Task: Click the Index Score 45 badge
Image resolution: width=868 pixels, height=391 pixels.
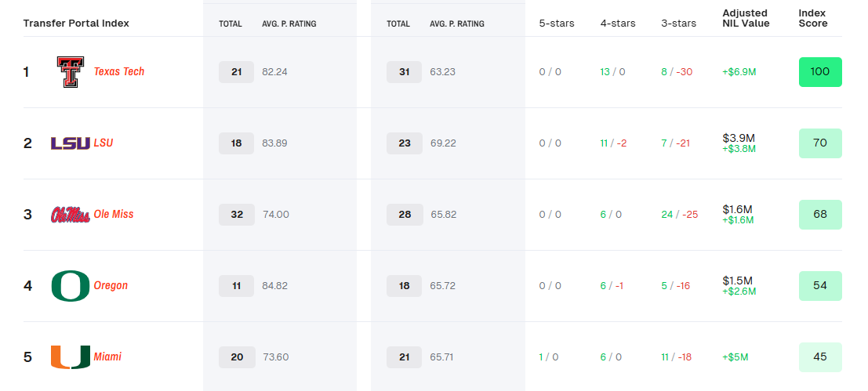Action: pyautogui.click(x=820, y=357)
